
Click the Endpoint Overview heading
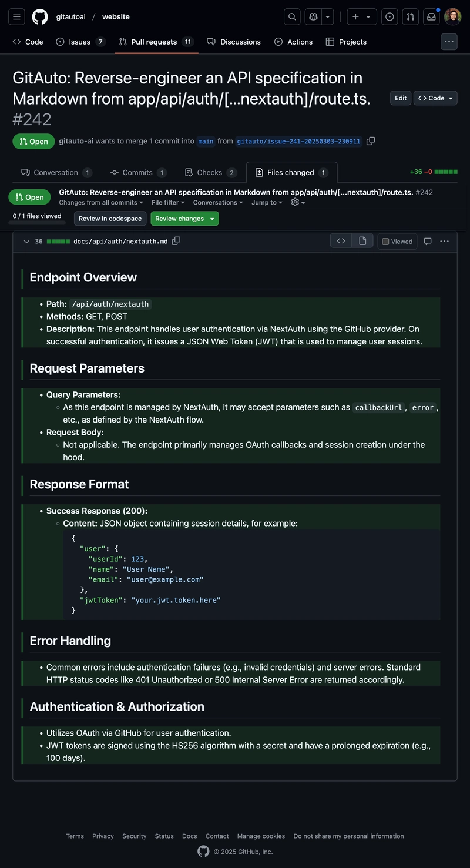click(83, 277)
